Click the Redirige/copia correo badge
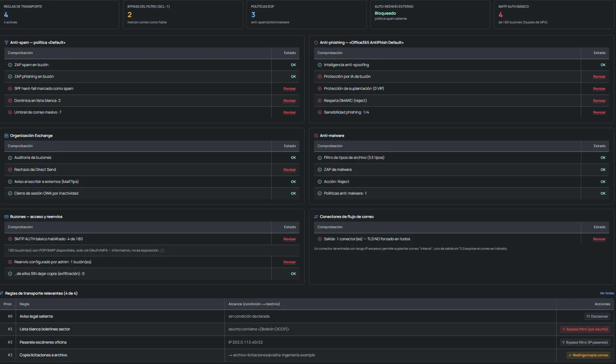Screen dimensions: 616x364 [x=588, y=355]
